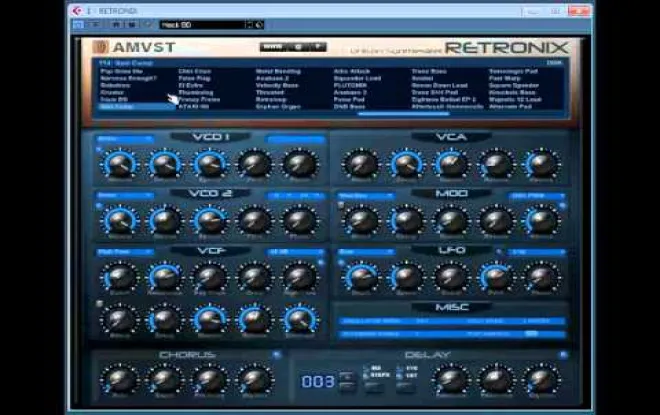Image resolution: width=660 pixels, height=415 pixels.
Task: Click the VCF Cutoff knob
Action: click(120, 277)
